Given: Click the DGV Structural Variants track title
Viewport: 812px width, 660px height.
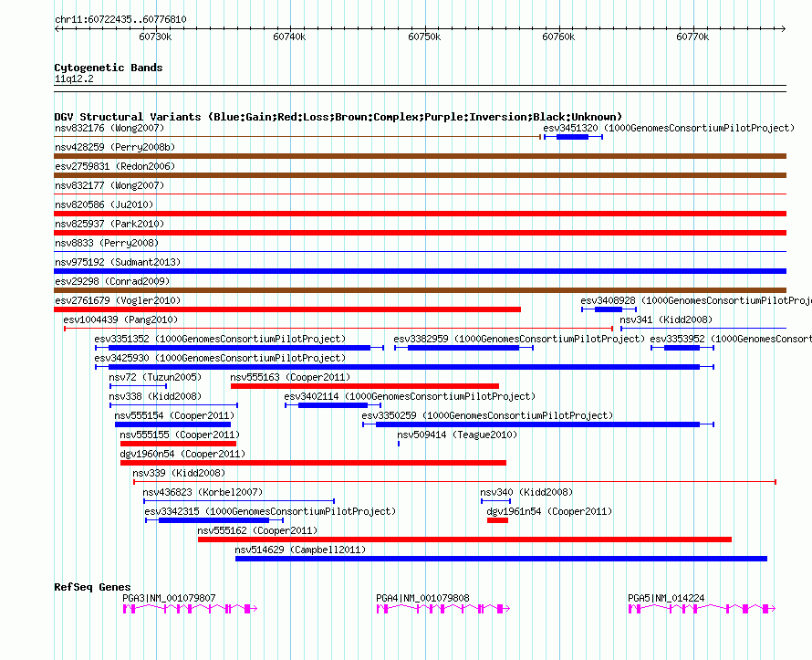Looking at the screenshot, I should 338,117.
